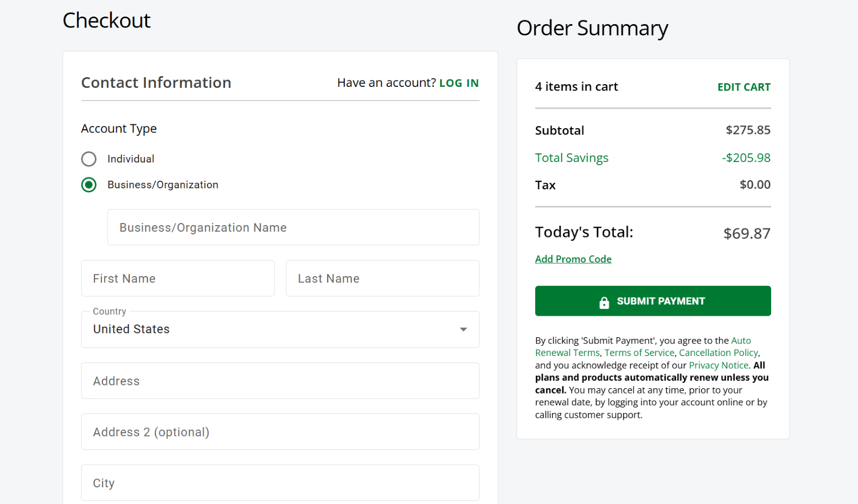
Task: Select the Business/Organization radio button
Action: 89,185
